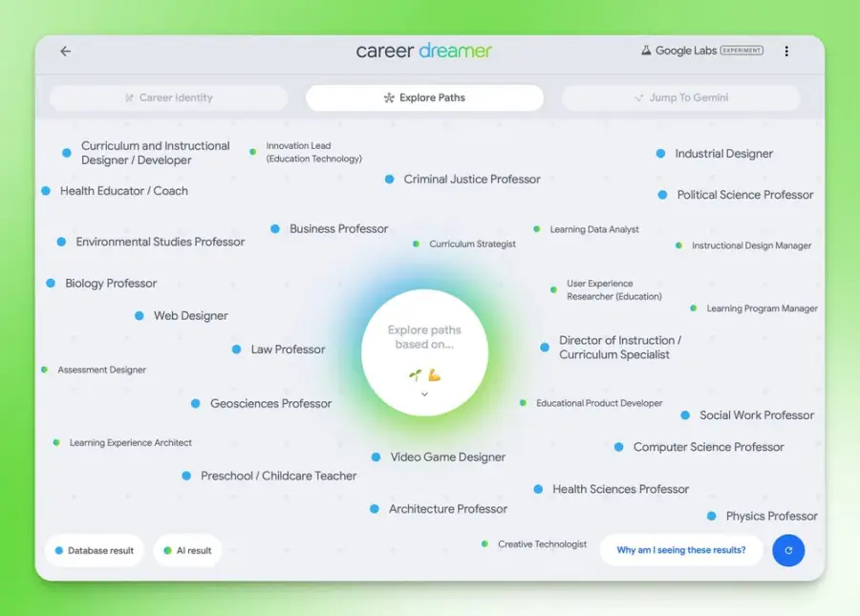860x616 pixels.
Task: Select Geosciences Professor
Action: coord(262,403)
